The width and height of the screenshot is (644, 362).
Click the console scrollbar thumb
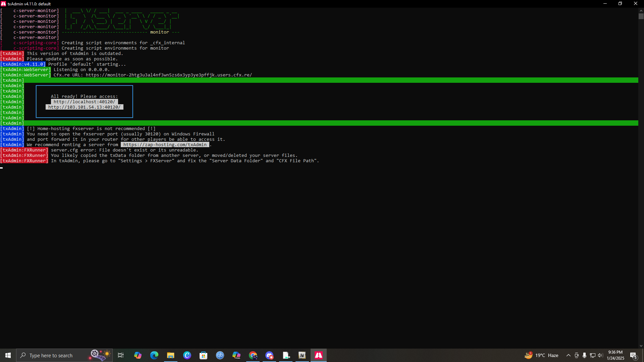(x=641, y=16)
